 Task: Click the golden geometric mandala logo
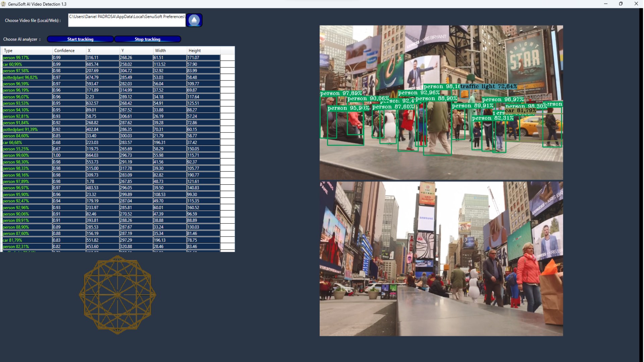[117, 295]
